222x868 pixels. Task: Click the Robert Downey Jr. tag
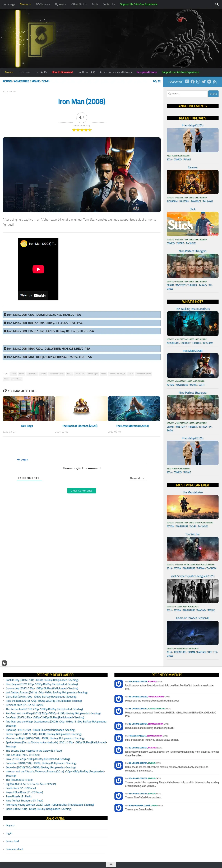coord(117,374)
